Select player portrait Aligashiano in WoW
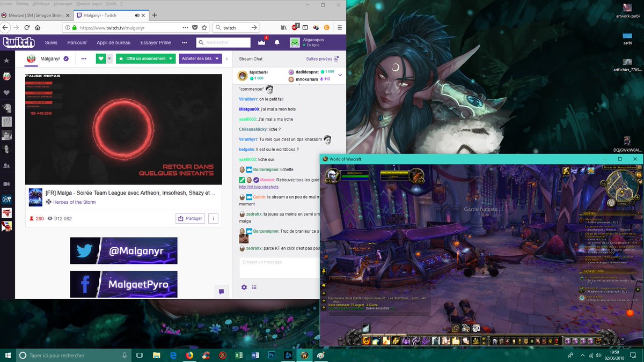 point(332,175)
